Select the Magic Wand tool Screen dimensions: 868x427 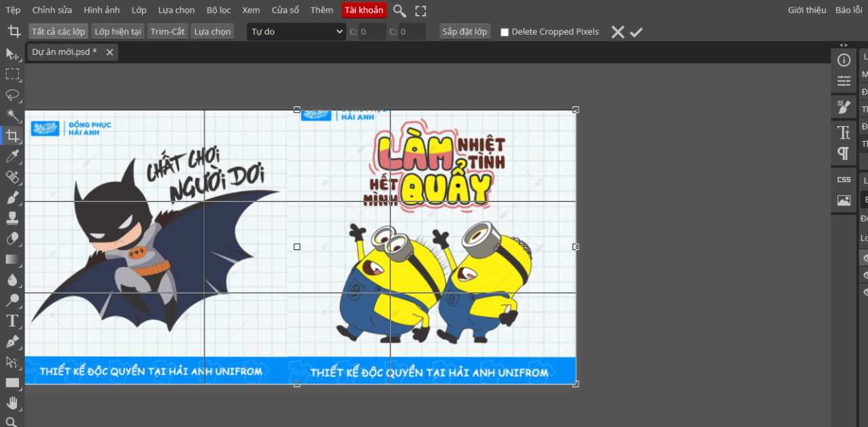point(12,115)
